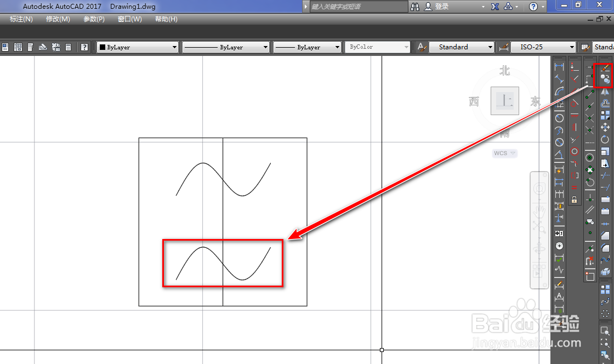The width and height of the screenshot is (614, 364).
Task: Click the dimension style brush icon
Action: coord(504,47)
